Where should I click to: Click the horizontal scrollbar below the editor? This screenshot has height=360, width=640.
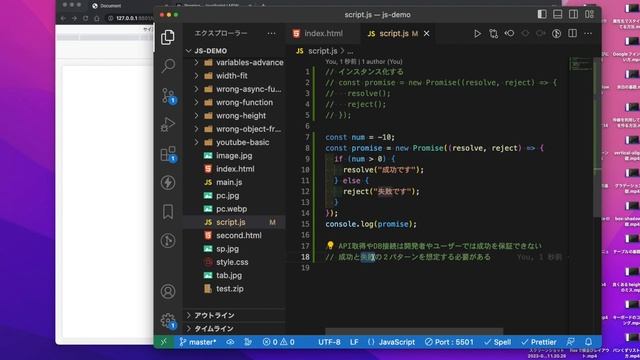pos(414,331)
